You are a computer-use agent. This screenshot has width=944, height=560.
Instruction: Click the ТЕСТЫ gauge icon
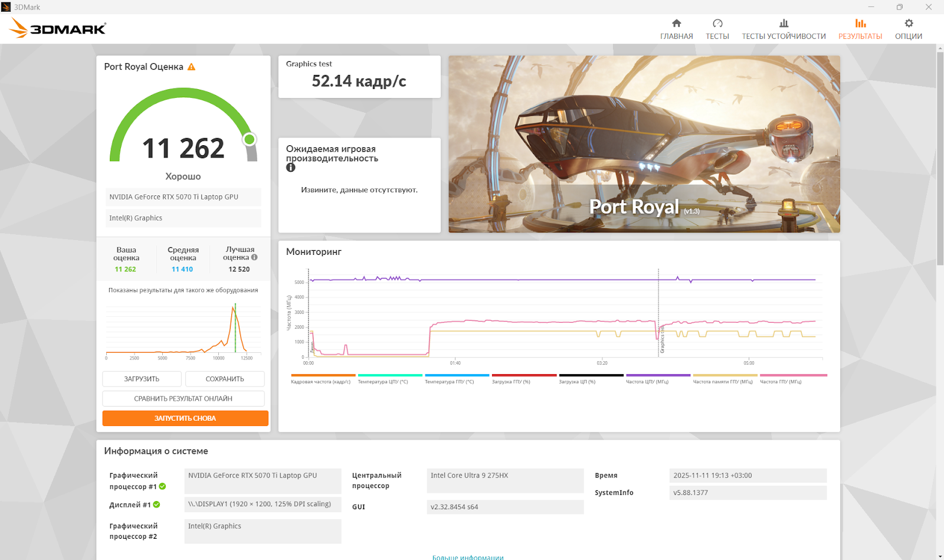717,24
